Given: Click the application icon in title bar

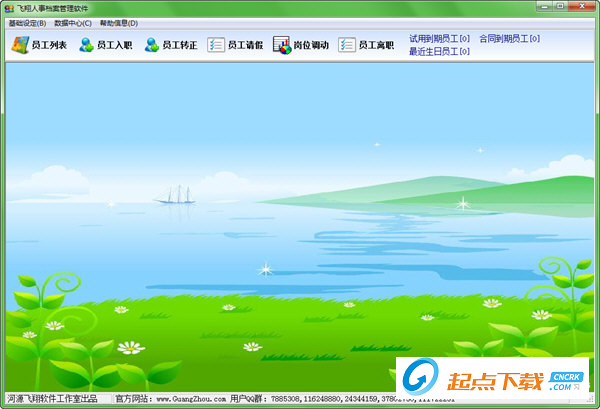Looking at the screenshot, I should tap(9, 8).
